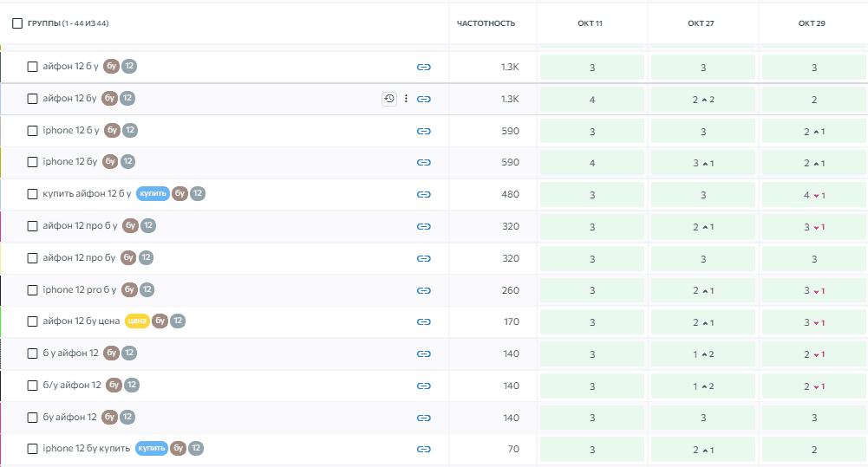Image resolution: width=868 pixels, height=467 pixels.
Task: Check the iphone 12 pro б у checkbox
Action: tap(33, 290)
